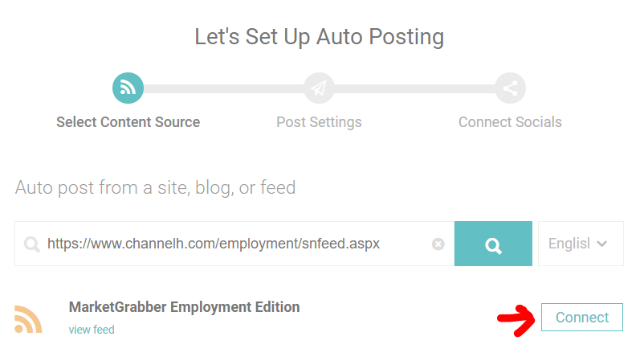Click the gray magnifier icon in the search field
The image size is (644, 361).
[x=31, y=244]
